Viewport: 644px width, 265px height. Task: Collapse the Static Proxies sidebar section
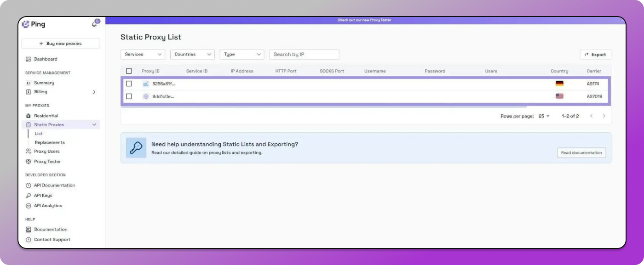(94, 125)
